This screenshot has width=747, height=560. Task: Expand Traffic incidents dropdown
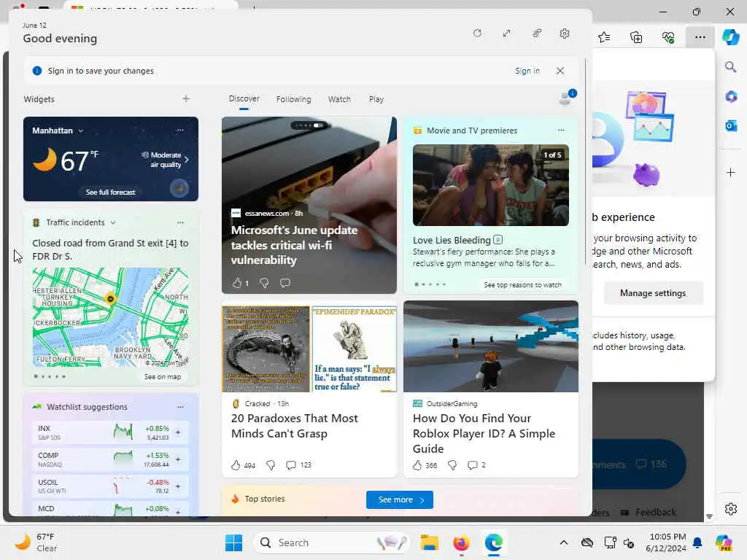coord(113,222)
